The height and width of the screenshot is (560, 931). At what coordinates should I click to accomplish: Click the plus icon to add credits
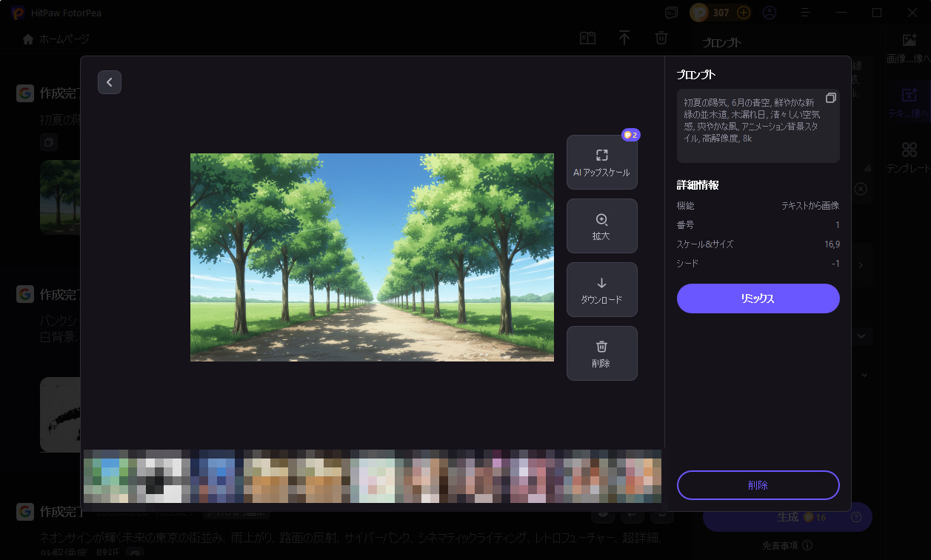(x=742, y=13)
